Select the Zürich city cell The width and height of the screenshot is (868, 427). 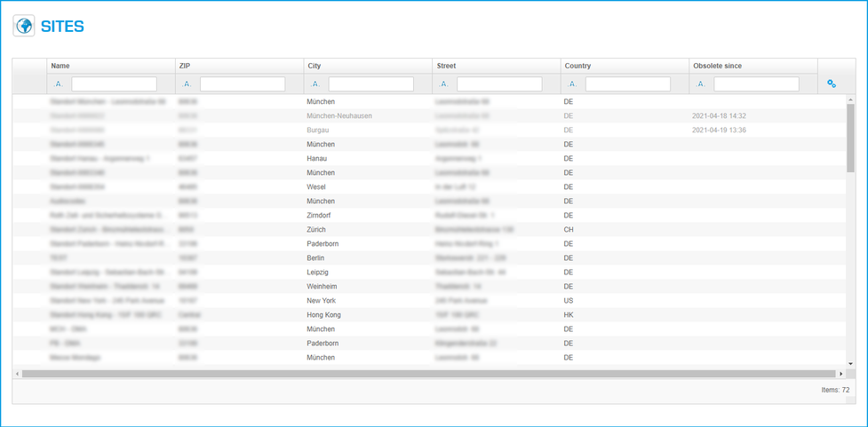tap(368, 230)
